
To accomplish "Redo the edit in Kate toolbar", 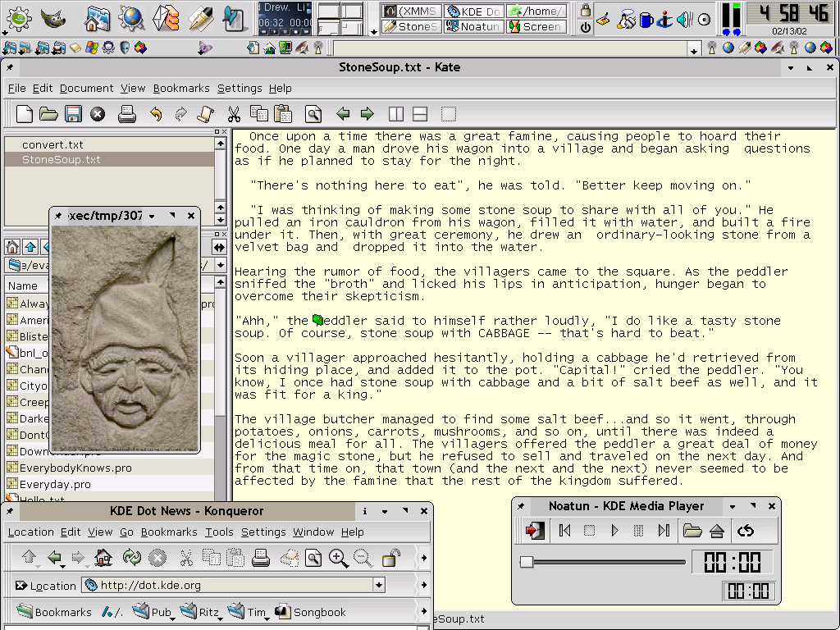I will click(x=180, y=114).
